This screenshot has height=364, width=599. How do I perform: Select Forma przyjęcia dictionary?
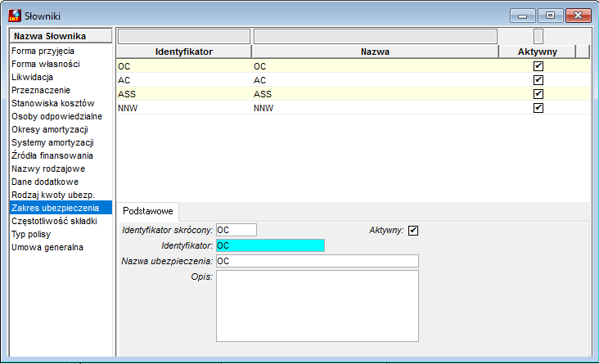61,51
